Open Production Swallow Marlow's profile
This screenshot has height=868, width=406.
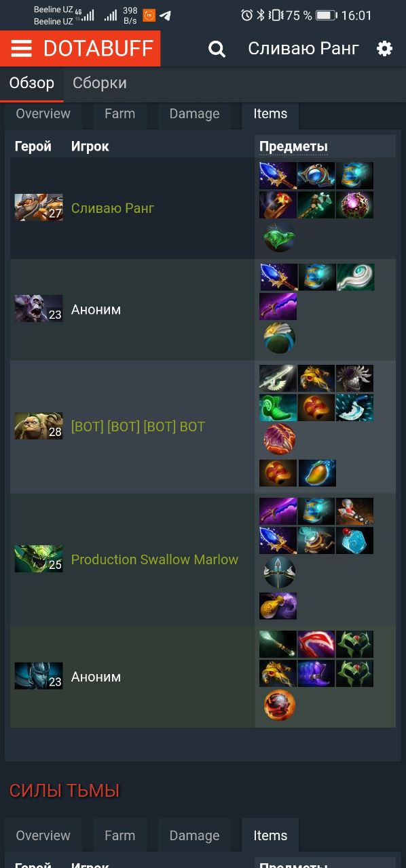tap(155, 559)
